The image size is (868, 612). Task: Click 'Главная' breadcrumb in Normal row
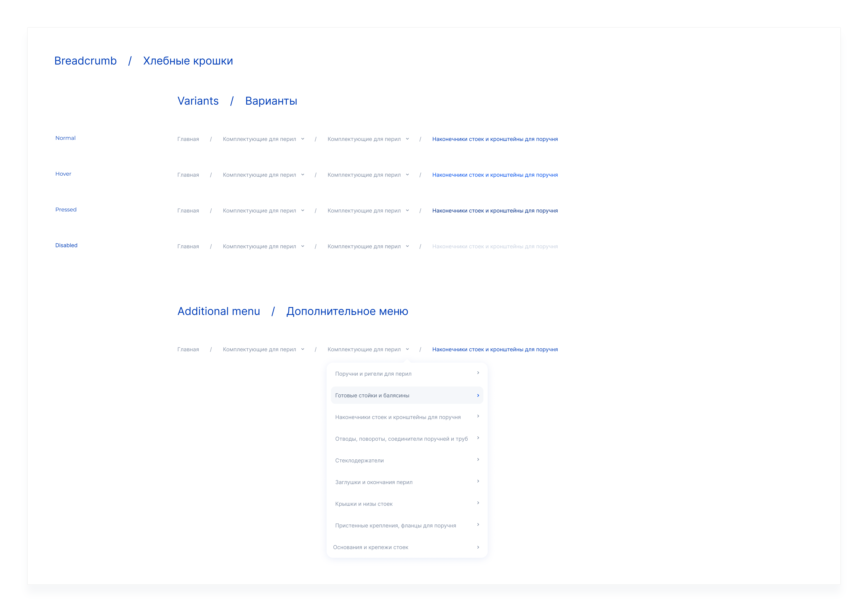coord(188,139)
